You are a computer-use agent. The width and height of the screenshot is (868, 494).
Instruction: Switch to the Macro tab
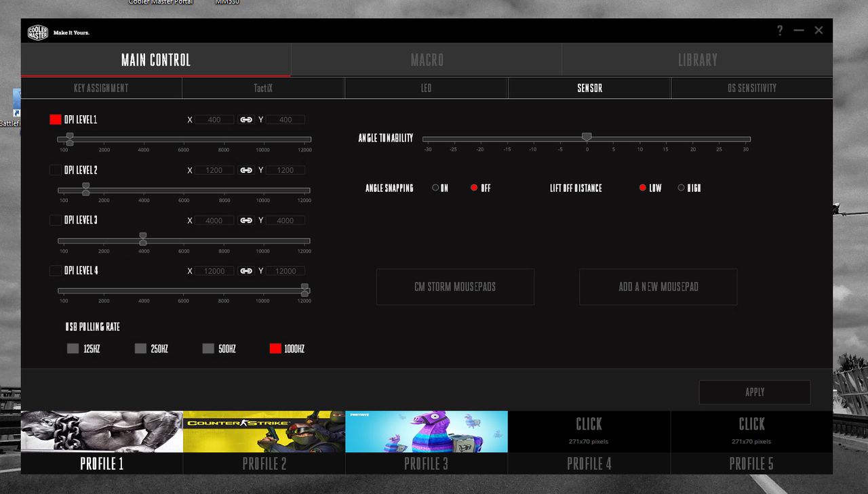click(427, 60)
